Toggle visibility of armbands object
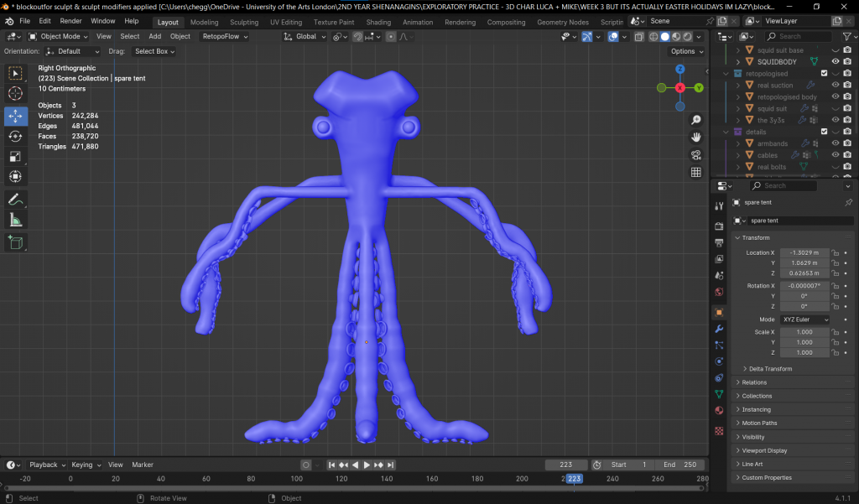Screen dimensions: 859x504 point(835,143)
